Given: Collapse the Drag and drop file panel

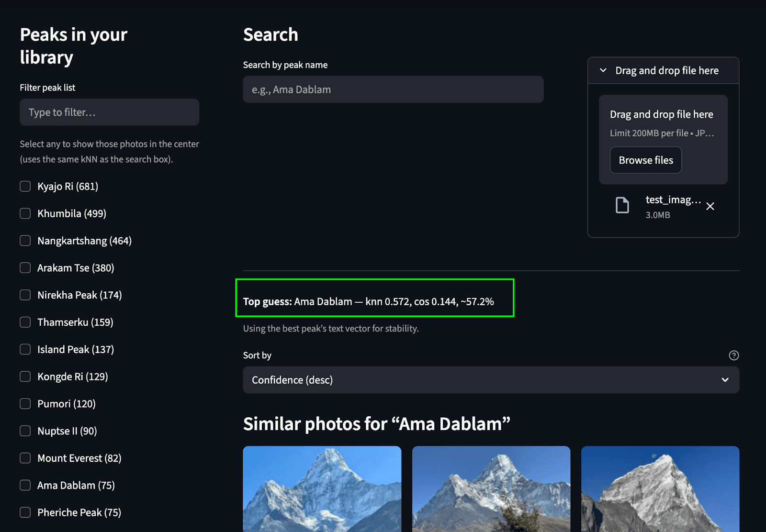Looking at the screenshot, I should coord(603,70).
